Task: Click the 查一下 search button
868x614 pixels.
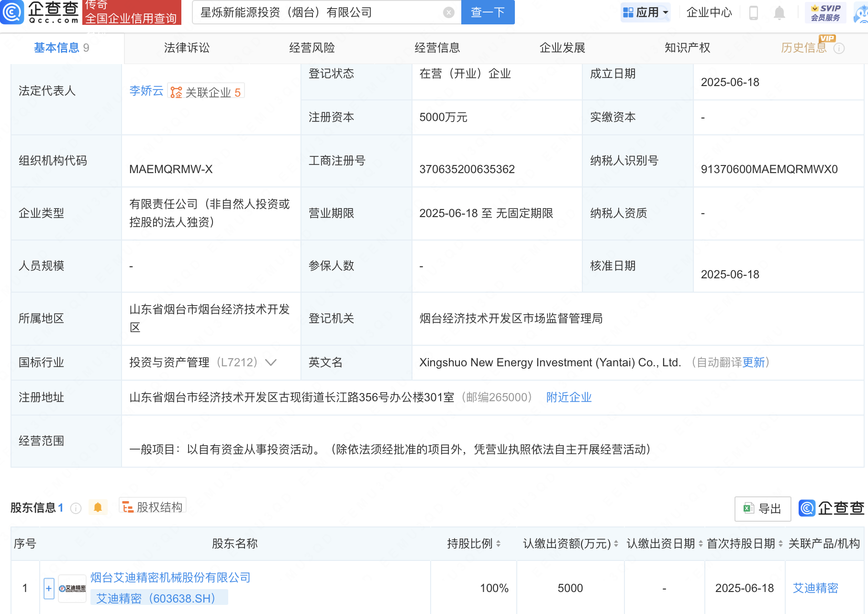Action: tap(488, 12)
